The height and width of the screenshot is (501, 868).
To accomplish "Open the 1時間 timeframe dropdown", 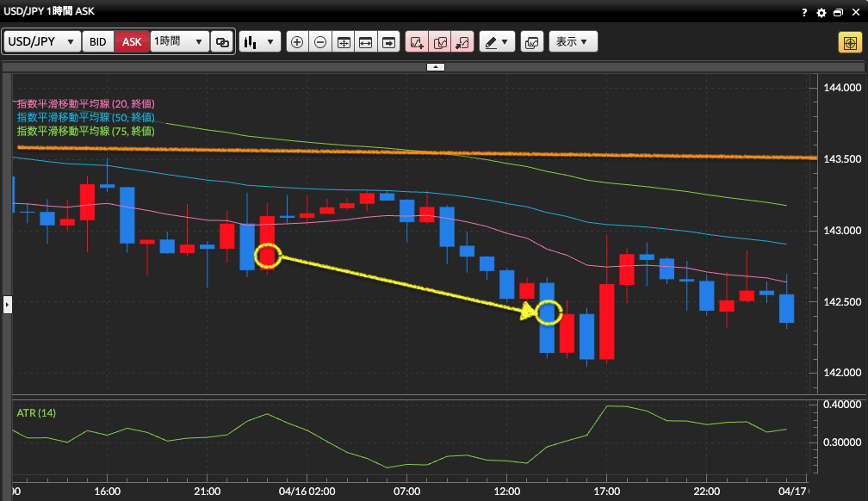I will (179, 41).
